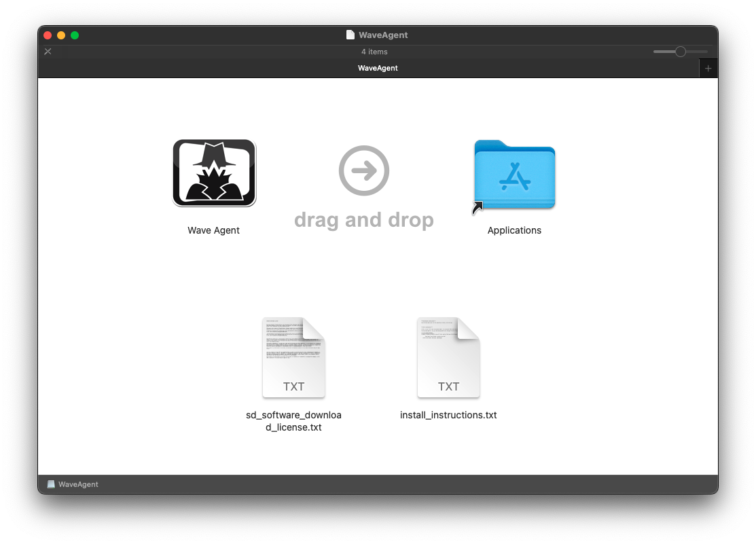Click the sd_software_download_license.txt filename label

(x=293, y=421)
